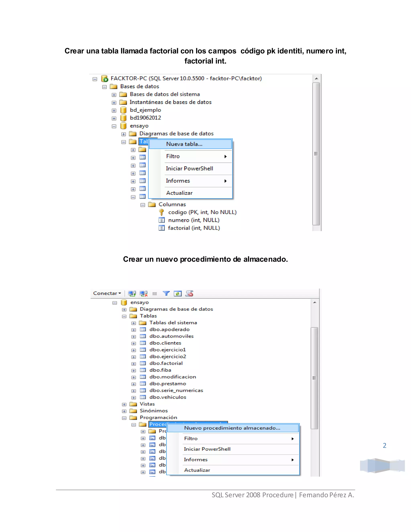Click scrollbar thumb beside the dbo tables list
The height and width of the screenshot is (532, 411).
pyautogui.click(x=314, y=378)
